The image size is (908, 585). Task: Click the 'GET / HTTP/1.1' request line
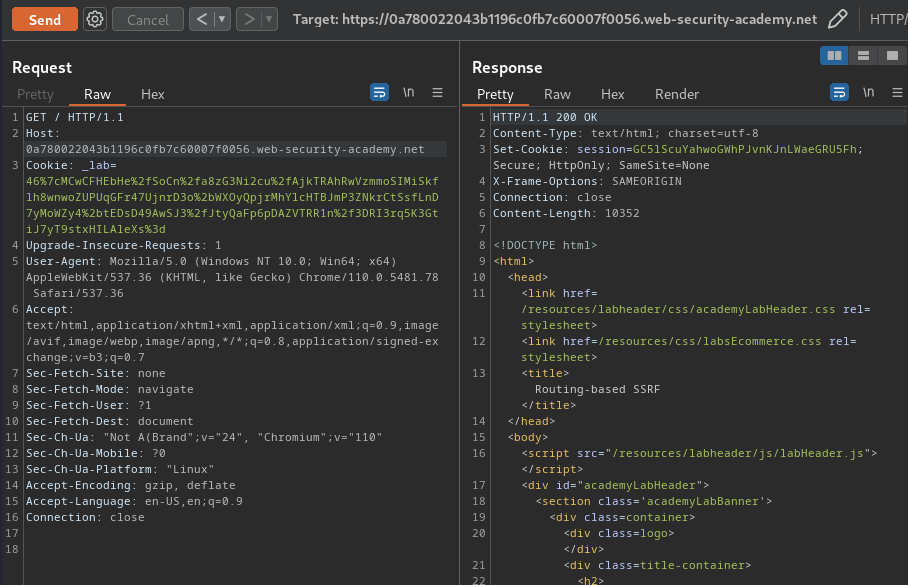pyautogui.click(x=75, y=117)
